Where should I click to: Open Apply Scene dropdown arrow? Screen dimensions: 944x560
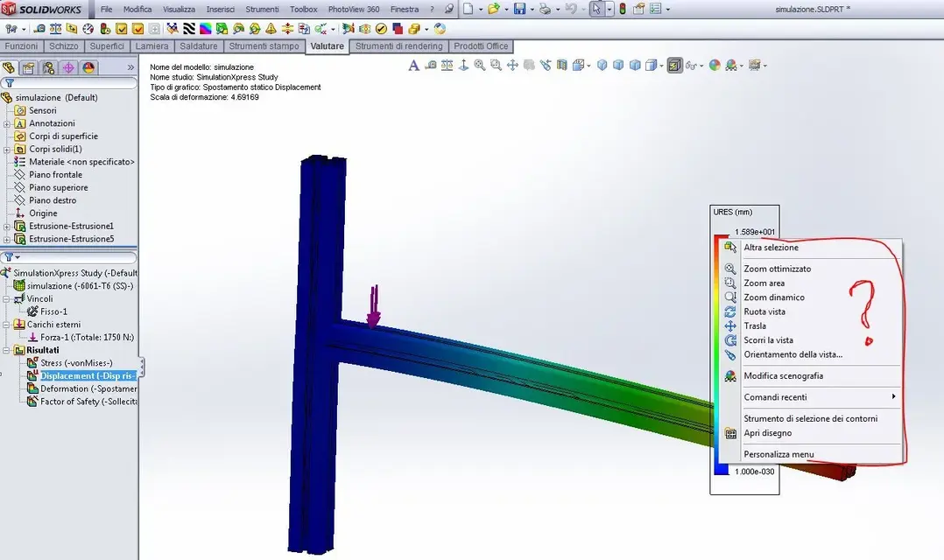click(741, 66)
